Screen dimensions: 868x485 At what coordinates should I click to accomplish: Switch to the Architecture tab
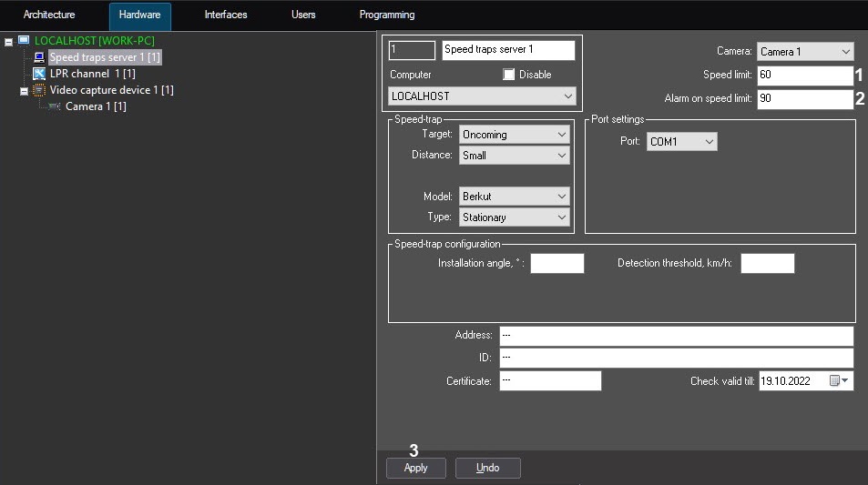tap(49, 15)
